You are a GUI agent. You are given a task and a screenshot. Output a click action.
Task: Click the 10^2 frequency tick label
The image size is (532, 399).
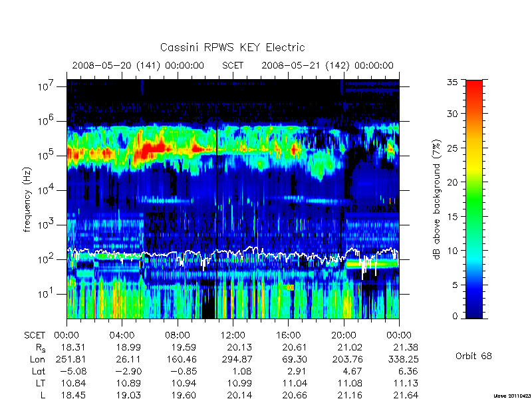click(46, 259)
